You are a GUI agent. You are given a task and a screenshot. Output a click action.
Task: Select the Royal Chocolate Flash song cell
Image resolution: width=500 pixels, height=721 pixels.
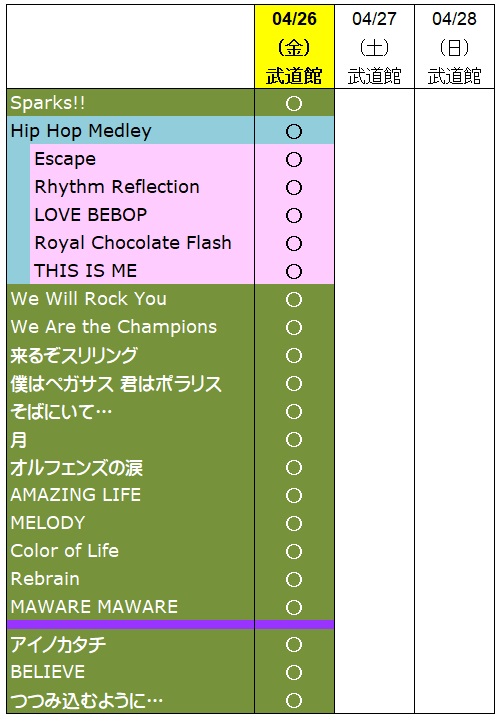142,243
